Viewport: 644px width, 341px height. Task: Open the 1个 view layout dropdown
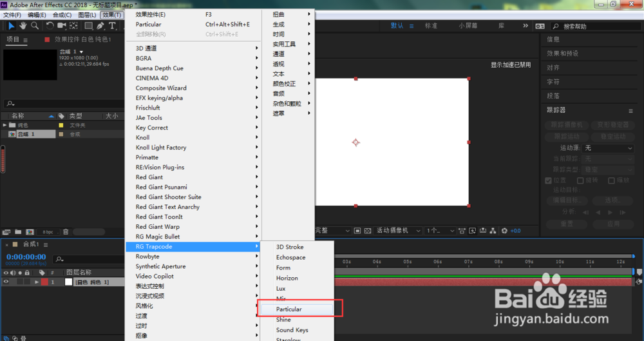(440, 231)
